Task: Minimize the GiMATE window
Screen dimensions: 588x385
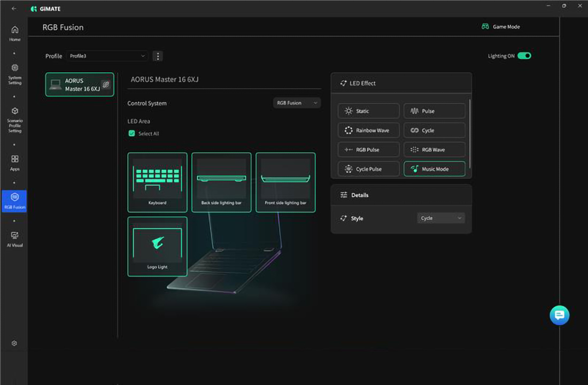Action: [x=548, y=6]
